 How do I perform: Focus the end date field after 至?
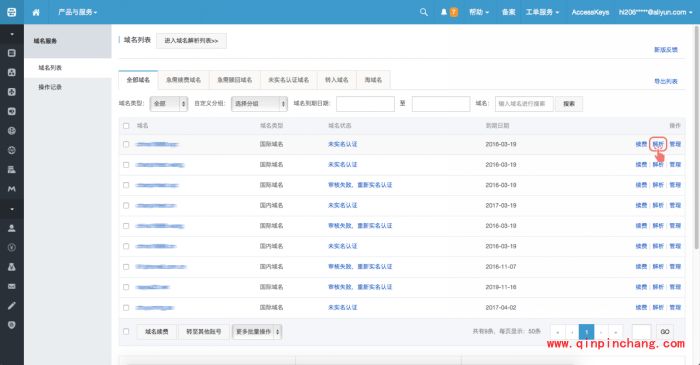point(441,104)
